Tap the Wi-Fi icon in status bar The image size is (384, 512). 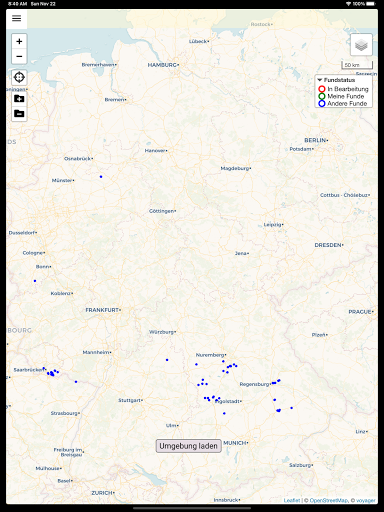pos(349,4)
